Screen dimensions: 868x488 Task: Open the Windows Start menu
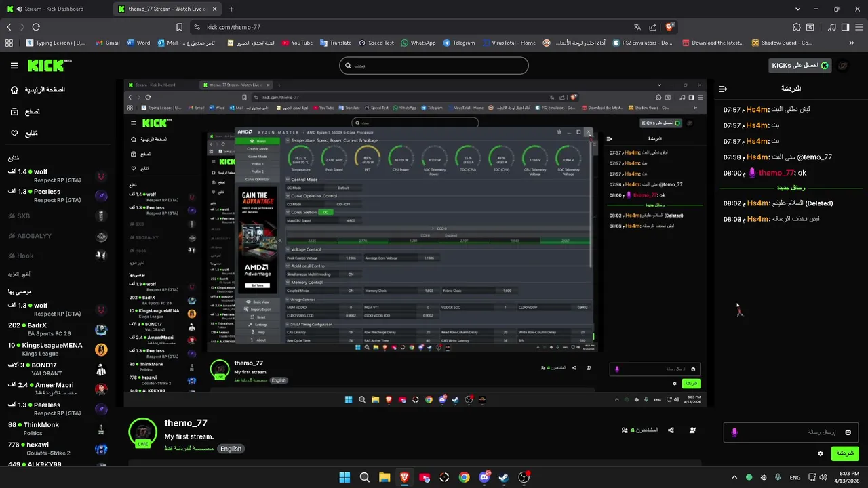(x=344, y=477)
